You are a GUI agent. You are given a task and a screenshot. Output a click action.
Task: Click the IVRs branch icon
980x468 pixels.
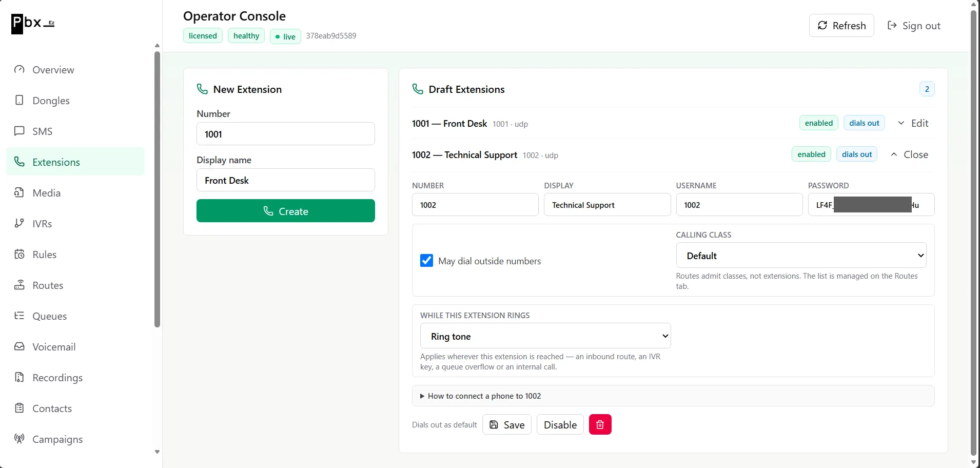tap(19, 223)
